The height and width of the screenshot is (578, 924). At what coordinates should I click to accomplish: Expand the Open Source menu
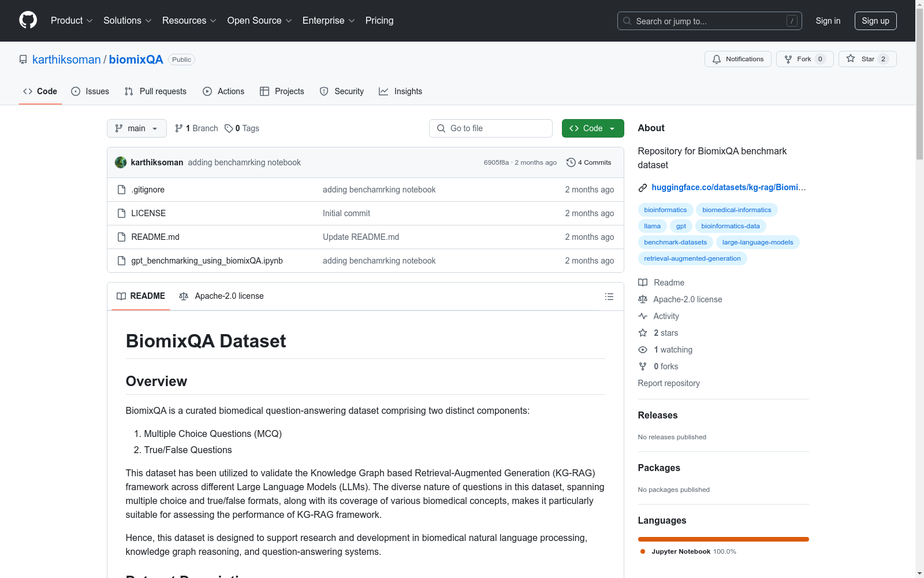260,21
